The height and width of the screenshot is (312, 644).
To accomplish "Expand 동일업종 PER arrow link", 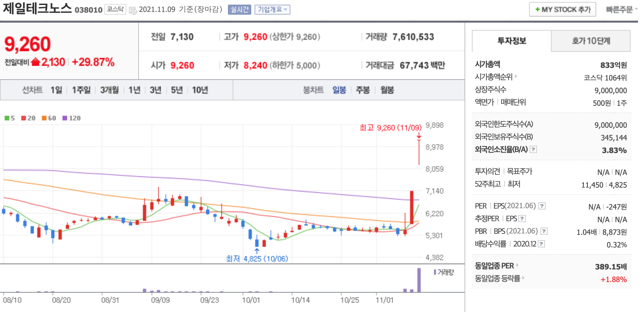I will [x=517, y=265].
